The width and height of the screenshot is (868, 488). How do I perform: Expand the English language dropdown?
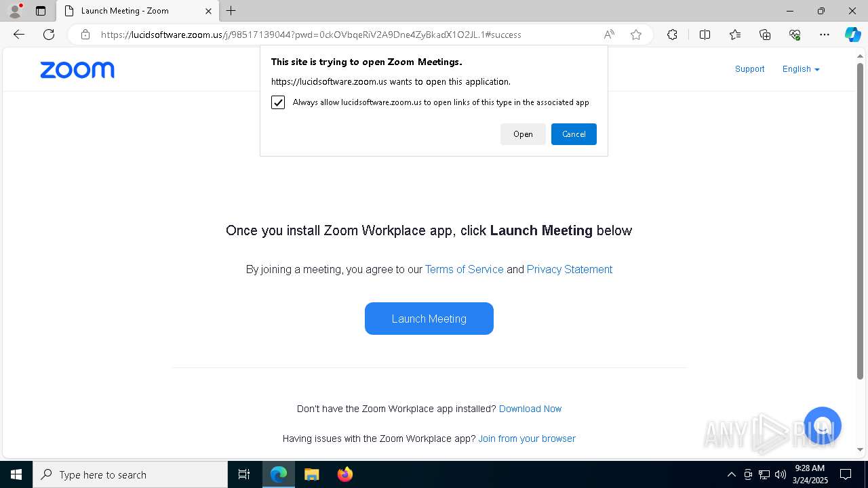pyautogui.click(x=801, y=69)
